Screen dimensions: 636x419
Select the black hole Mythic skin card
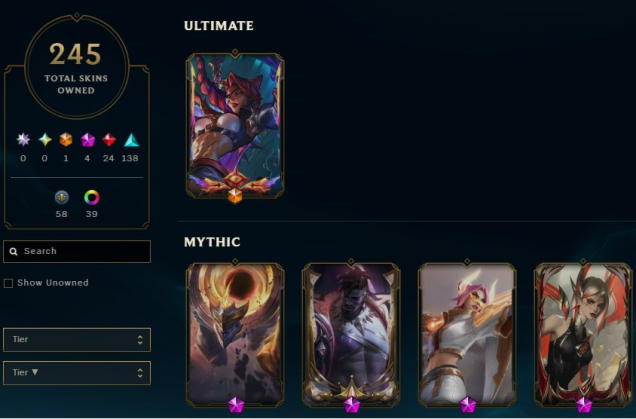click(x=235, y=334)
